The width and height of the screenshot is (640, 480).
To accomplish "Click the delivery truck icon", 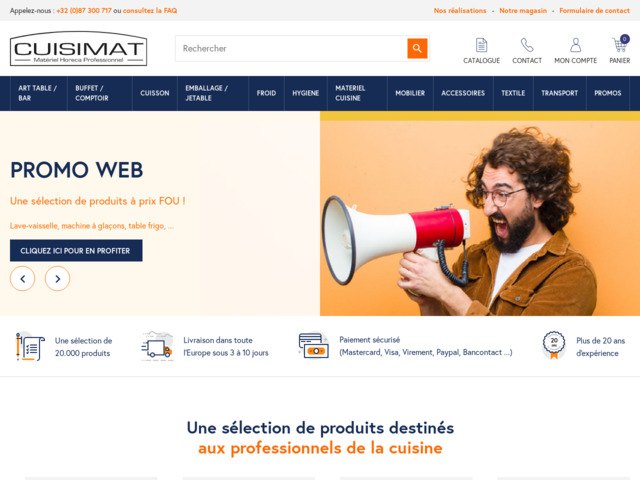I will coord(156,347).
